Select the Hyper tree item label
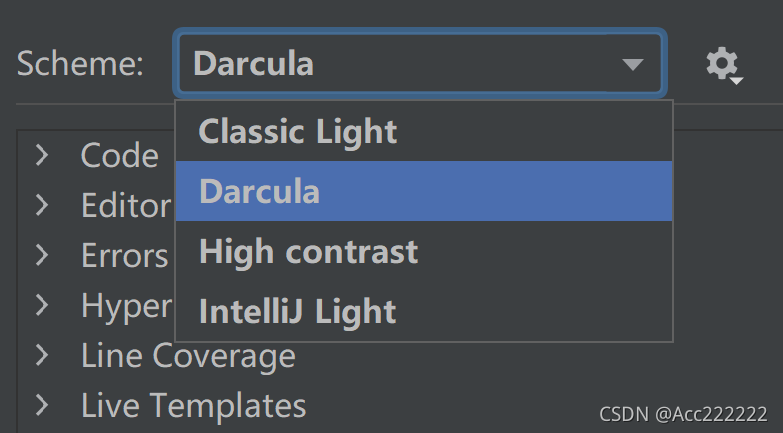The width and height of the screenshot is (783, 433). click(126, 306)
